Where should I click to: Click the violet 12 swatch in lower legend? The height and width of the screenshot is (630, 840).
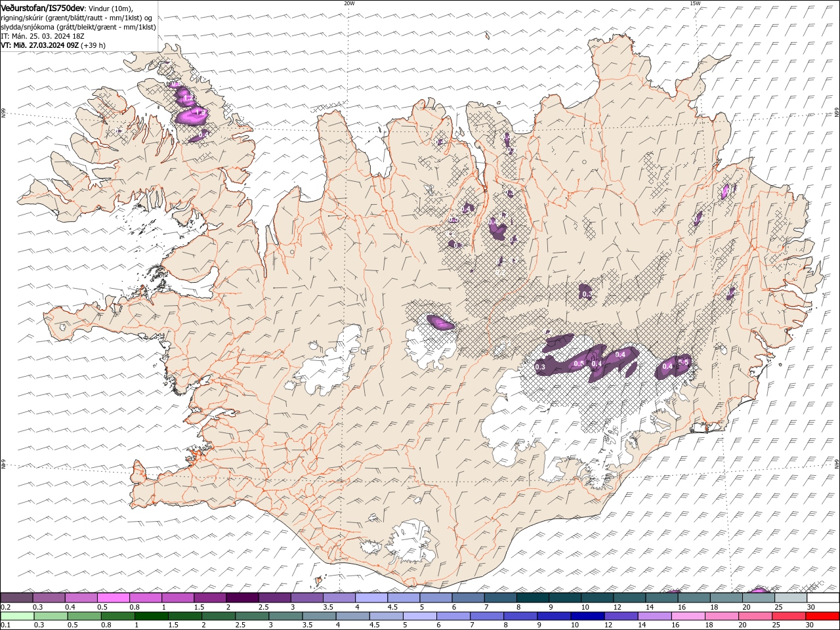click(x=621, y=616)
